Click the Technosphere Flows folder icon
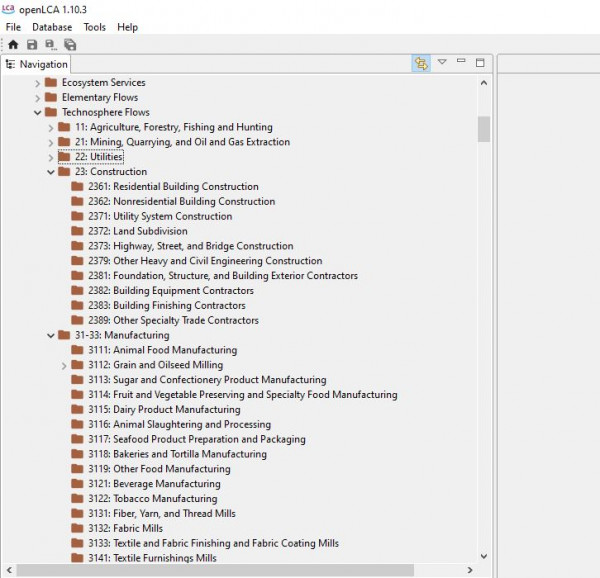The image size is (600, 578). tap(51, 112)
